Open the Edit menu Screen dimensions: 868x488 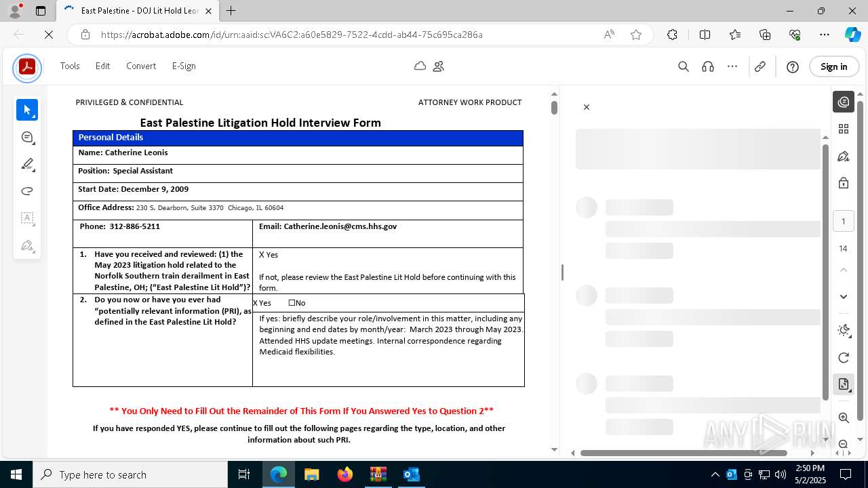pos(103,66)
